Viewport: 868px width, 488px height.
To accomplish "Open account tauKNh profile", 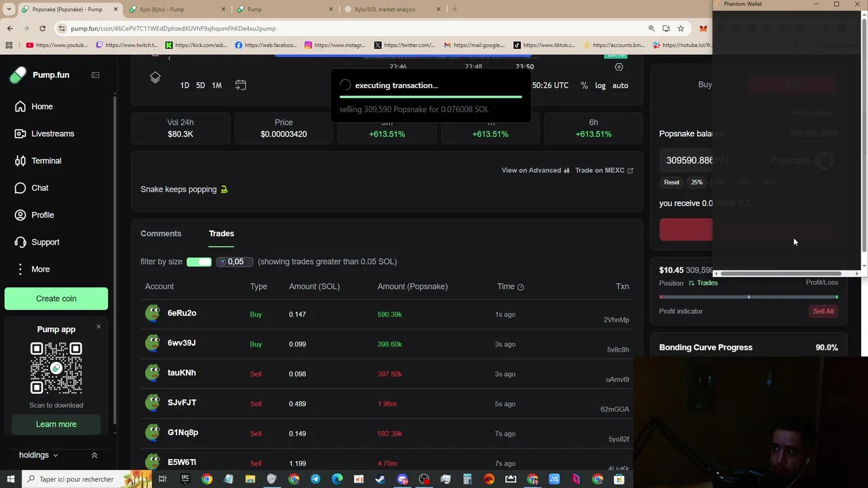I will 182,373.
